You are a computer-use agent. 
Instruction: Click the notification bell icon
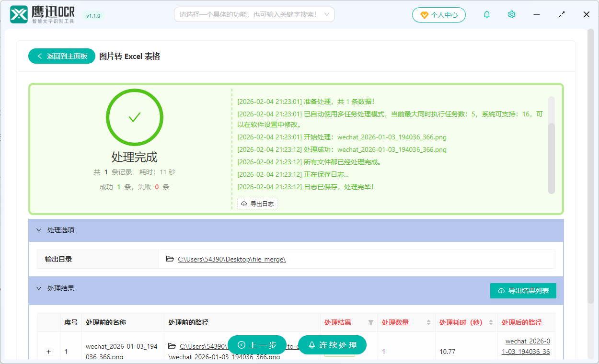click(x=486, y=14)
